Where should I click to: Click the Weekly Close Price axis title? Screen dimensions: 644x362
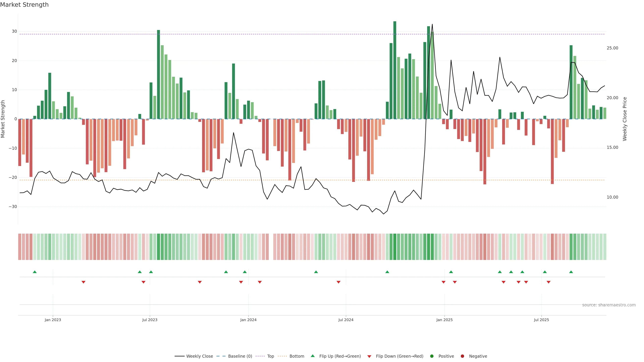(625, 119)
